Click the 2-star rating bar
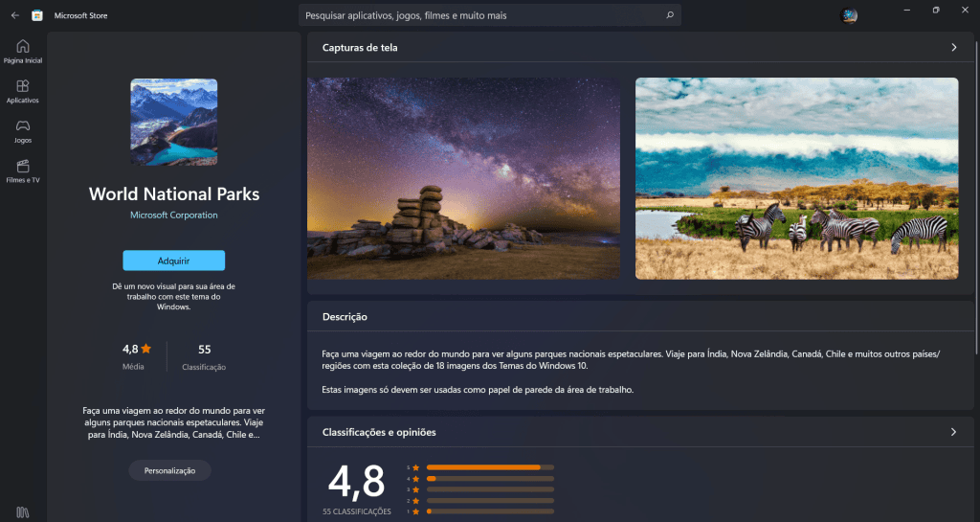The width and height of the screenshot is (980, 522). [490, 501]
